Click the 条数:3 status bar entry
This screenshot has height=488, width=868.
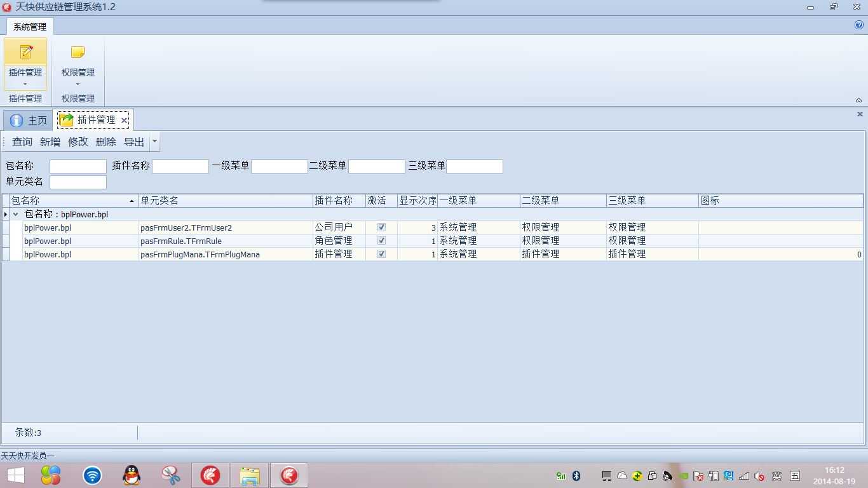click(x=28, y=433)
